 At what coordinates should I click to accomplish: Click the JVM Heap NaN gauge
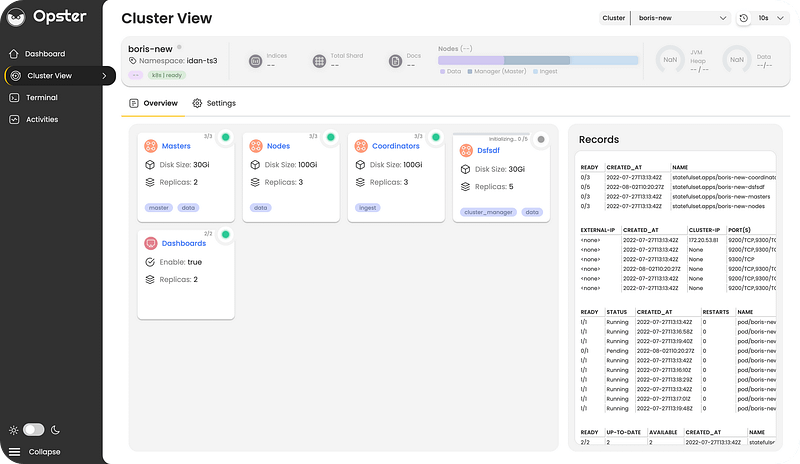(x=670, y=60)
